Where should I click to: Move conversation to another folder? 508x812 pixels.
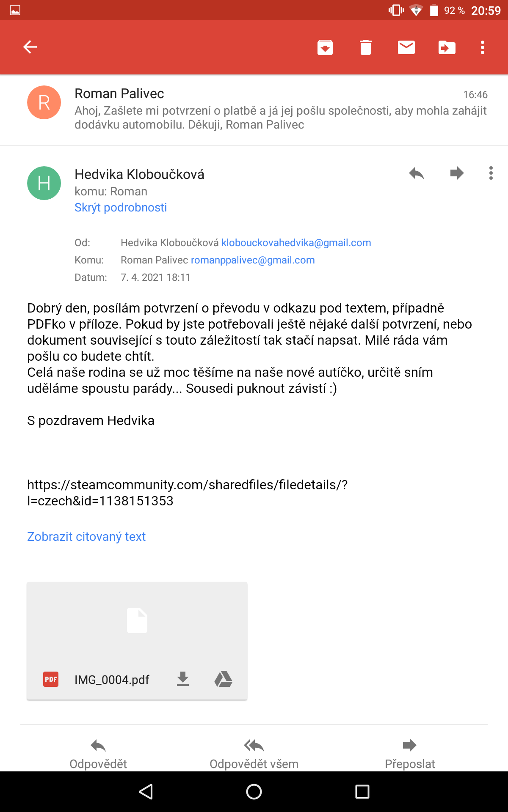(x=447, y=47)
